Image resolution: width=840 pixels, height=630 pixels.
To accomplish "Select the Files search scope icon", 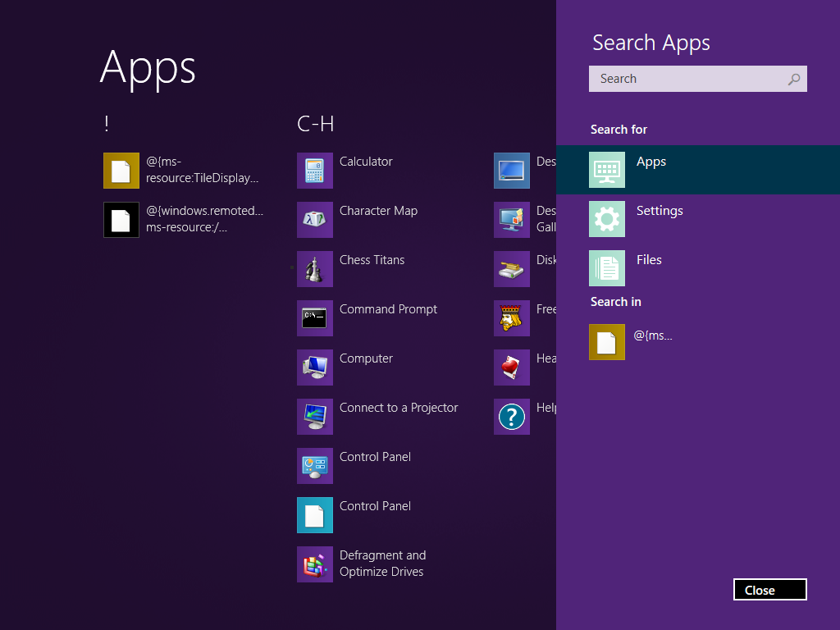I will tap(606, 268).
